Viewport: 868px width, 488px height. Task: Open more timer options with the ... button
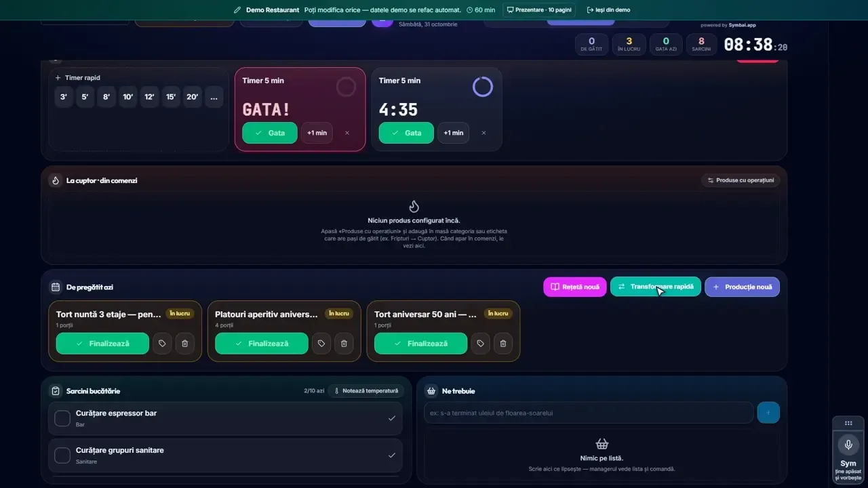point(214,97)
